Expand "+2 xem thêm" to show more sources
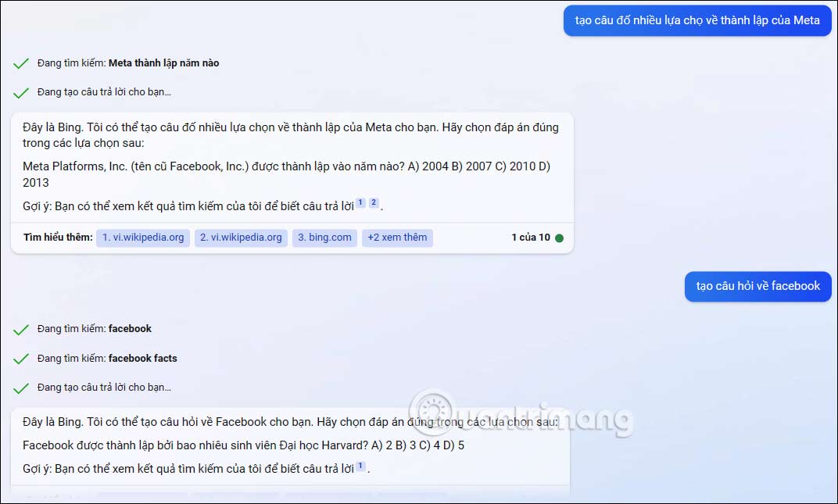The width and height of the screenshot is (838, 504). [397, 238]
